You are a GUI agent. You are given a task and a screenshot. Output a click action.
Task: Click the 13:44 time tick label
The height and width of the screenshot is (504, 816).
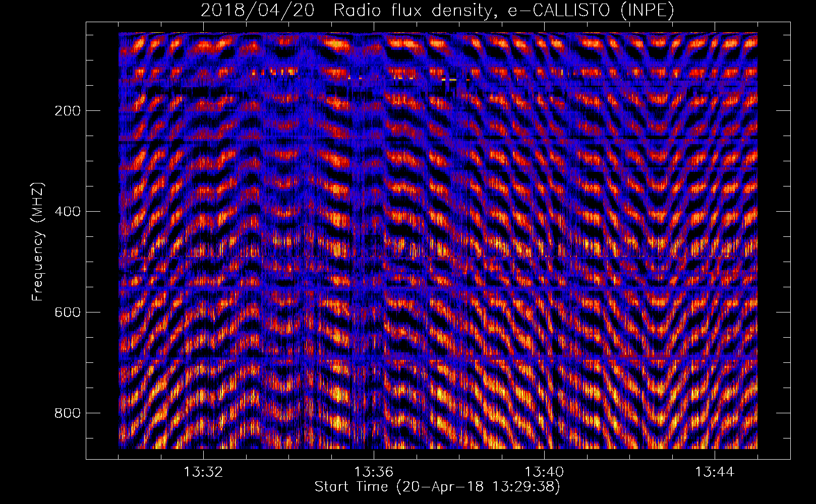click(x=715, y=472)
